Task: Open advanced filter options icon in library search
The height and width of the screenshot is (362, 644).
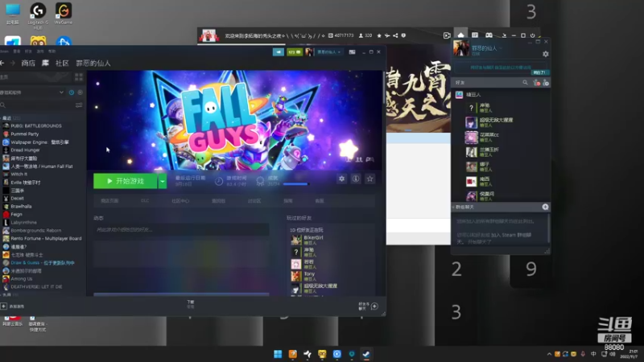Action: click(x=79, y=105)
